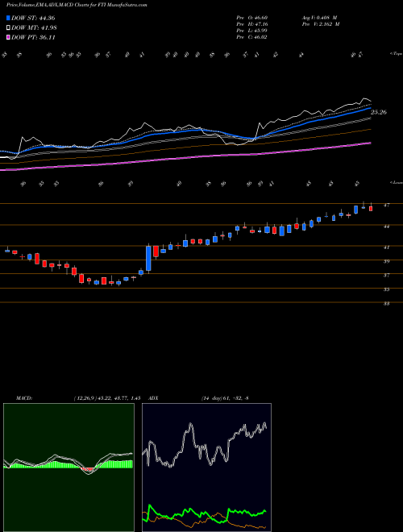Image resolution: width=403 pixels, height=532 pixels.
Task: Select the 'DOW ST: 44.36' legend label
Action: [33, 18]
